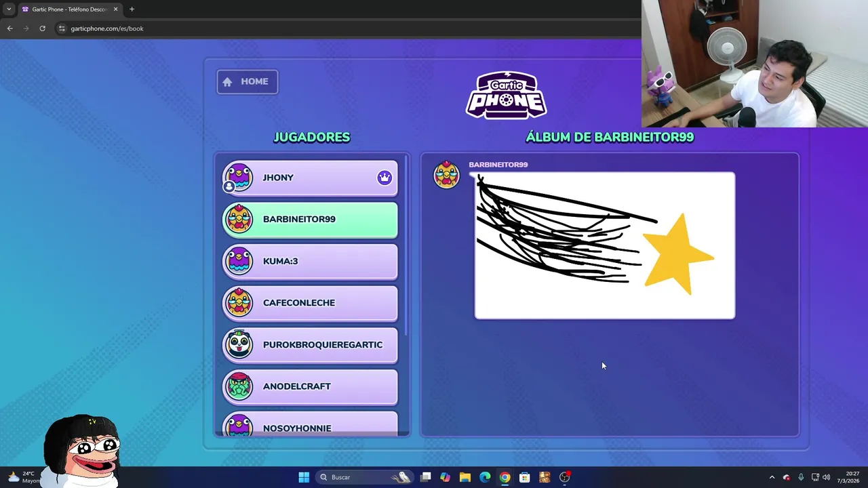This screenshot has height=488, width=868.
Task: Click CAFECONLECHE's chicken avatar
Action: coord(239,303)
